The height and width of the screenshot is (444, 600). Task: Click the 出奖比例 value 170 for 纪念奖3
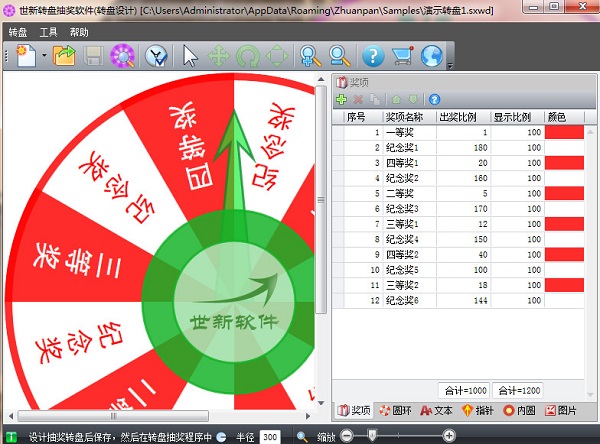463,209
